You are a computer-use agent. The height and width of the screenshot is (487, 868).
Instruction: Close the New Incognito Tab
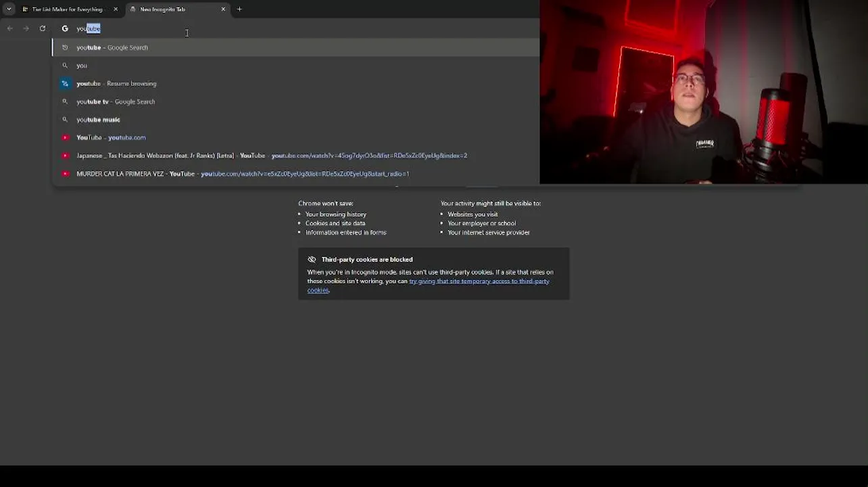[223, 9]
